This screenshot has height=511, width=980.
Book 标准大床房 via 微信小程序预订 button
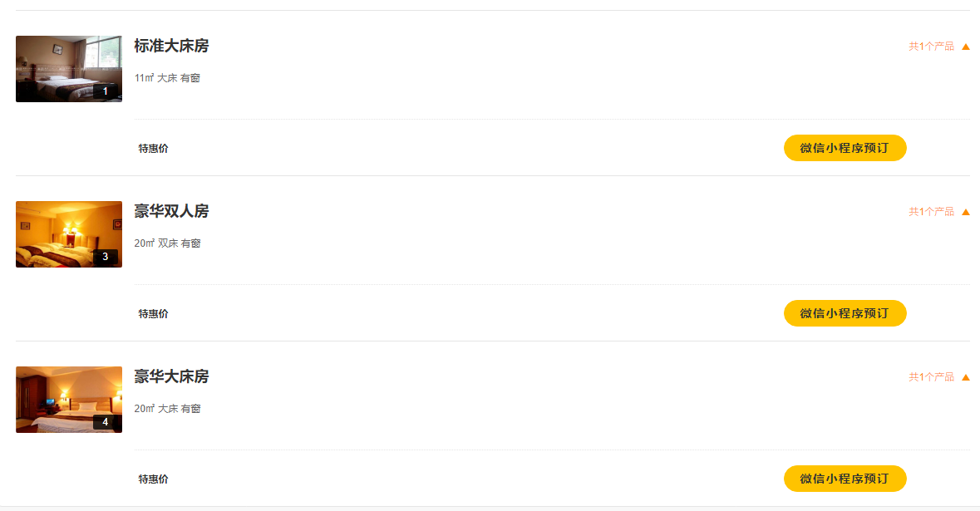tap(845, 148)
